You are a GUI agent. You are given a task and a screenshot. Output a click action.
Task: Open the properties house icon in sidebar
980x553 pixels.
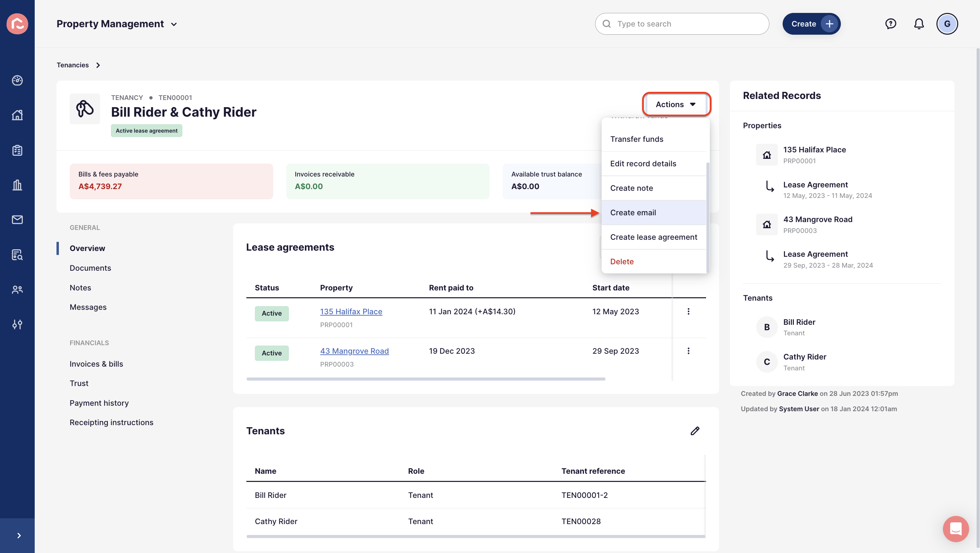coord(17,115)
